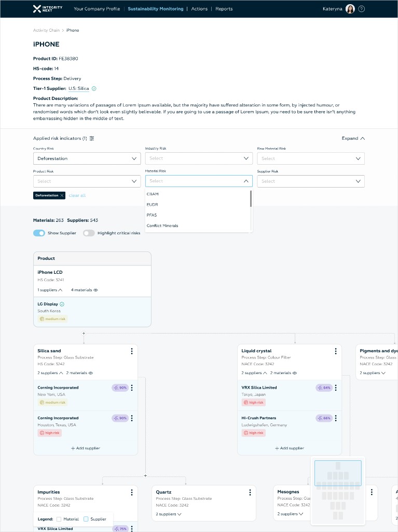Viewport: 398px width, 532px height.
Task: Open options for Hi-Crush Partners
Action: coord(336,418)
